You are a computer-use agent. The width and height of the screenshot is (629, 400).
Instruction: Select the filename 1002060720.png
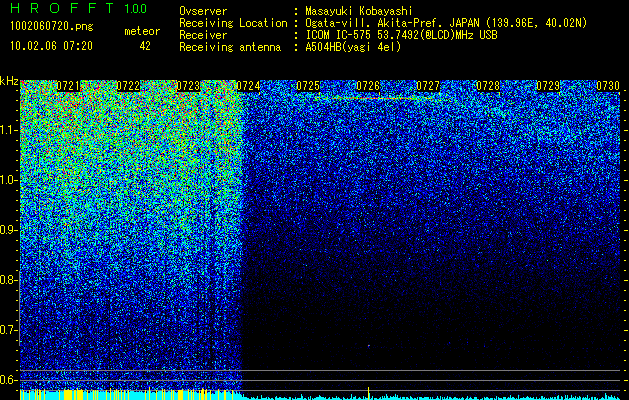click(x=52, y=27)
